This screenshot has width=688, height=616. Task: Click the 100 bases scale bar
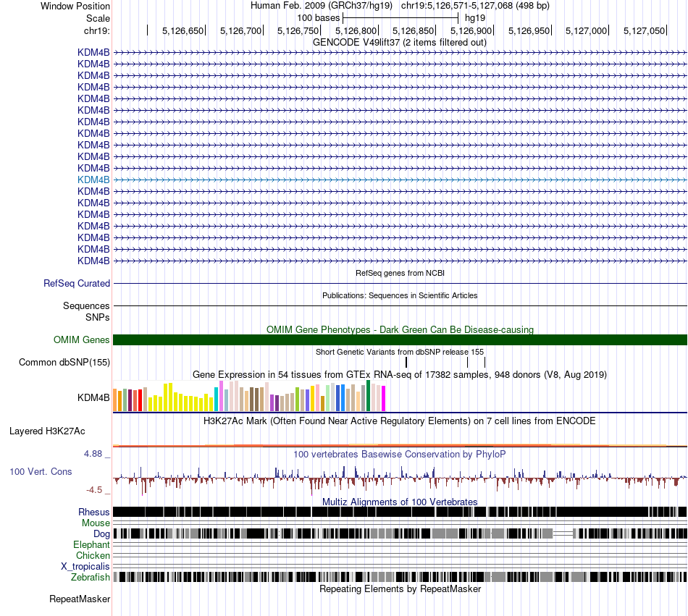click(x=400, y=18)
